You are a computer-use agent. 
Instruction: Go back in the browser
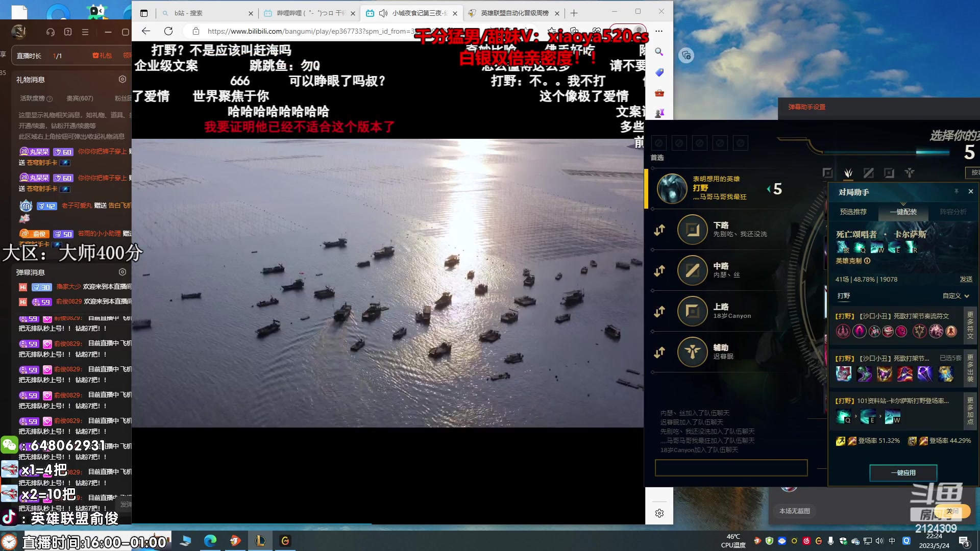click(146, 31)
